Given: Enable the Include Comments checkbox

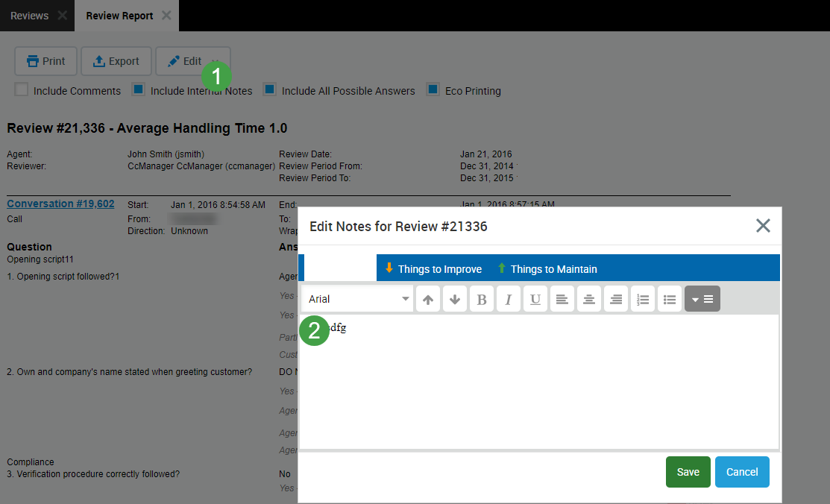Looking at the screenshot, I should click(22, 90).
